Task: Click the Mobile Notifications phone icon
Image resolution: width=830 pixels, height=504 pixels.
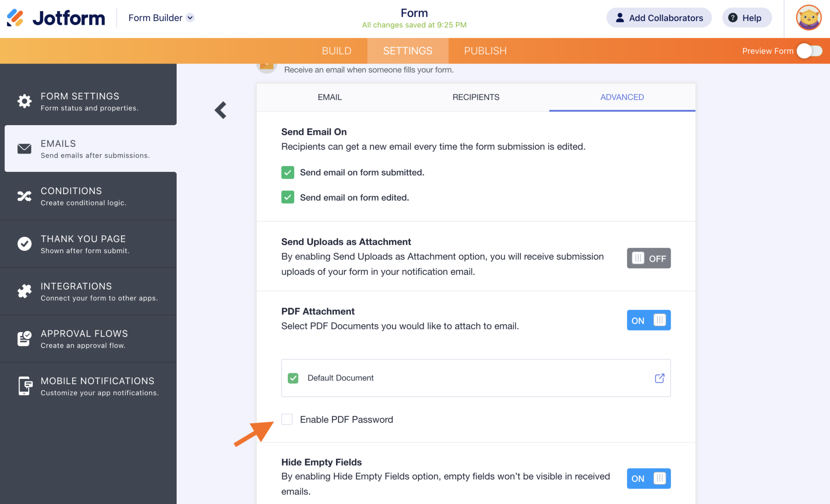Action: pos(24,386)
